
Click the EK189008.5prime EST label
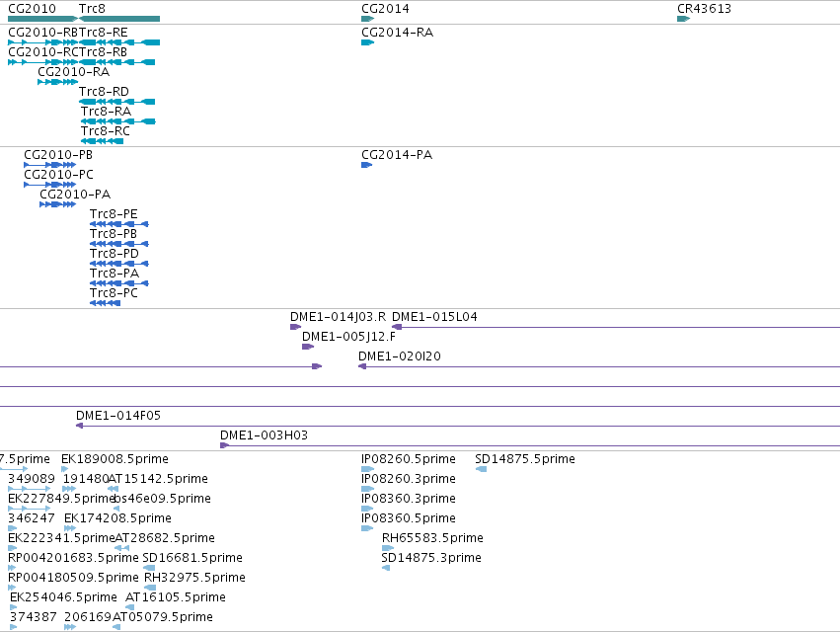(x=115, y=459)
